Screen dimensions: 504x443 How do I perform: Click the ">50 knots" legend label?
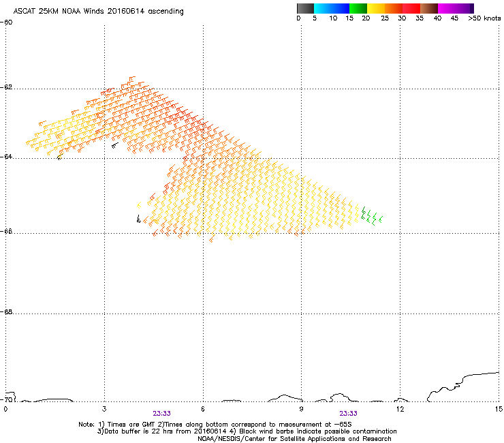(x=484, y=18)
